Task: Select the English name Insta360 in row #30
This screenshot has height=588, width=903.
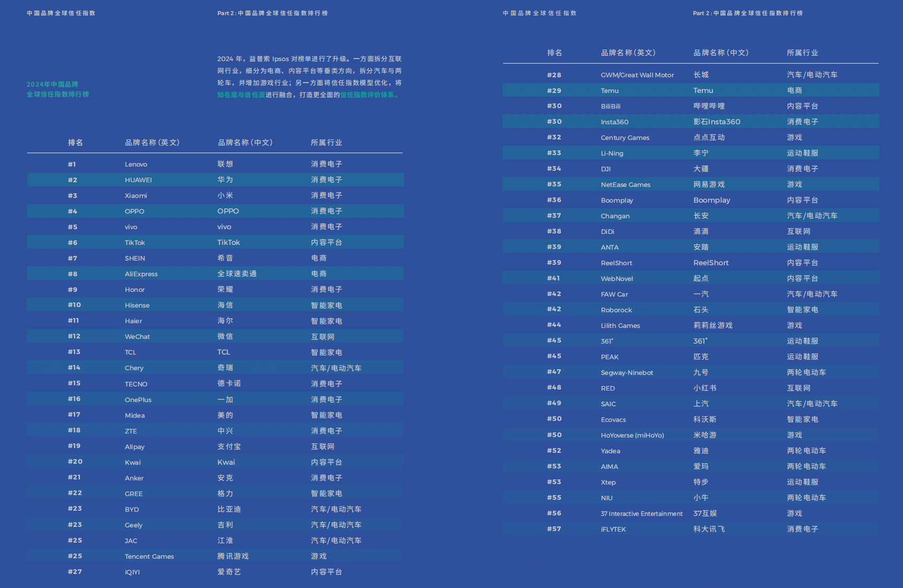Action: tap(615, 122)
